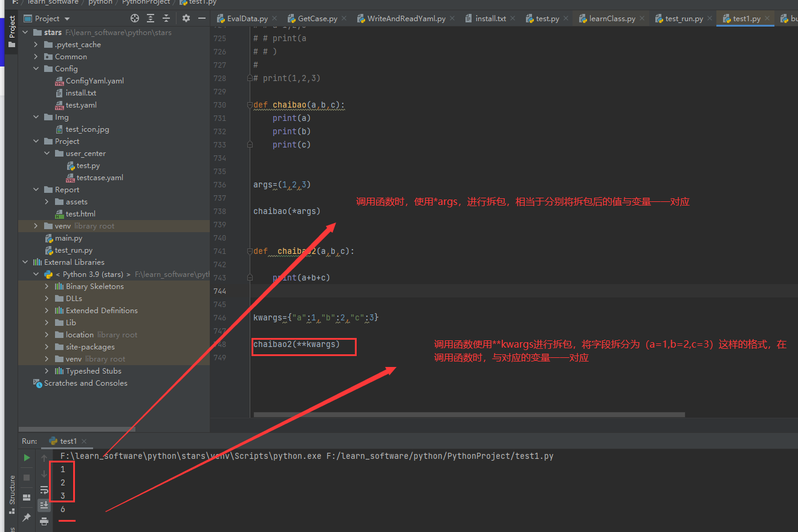Close the EvalData.py editor tab
Screen dimensions: 798x532
[274, 19]
